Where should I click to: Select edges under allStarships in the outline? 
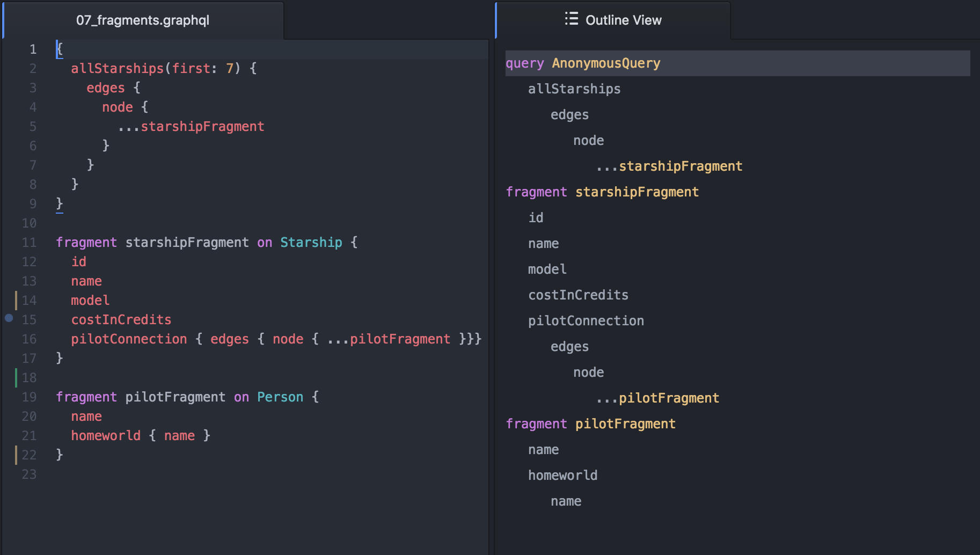[569, 115]
